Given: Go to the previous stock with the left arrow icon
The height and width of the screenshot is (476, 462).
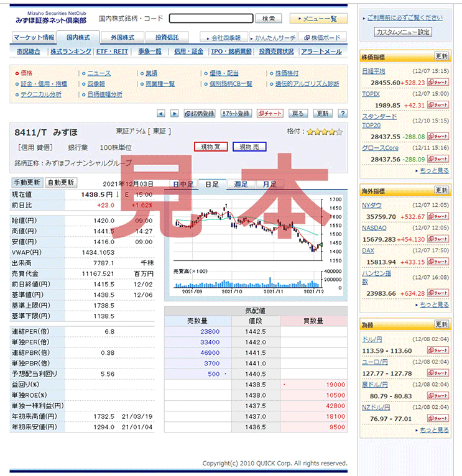Looking at the screenshot, I should (160, 114).
